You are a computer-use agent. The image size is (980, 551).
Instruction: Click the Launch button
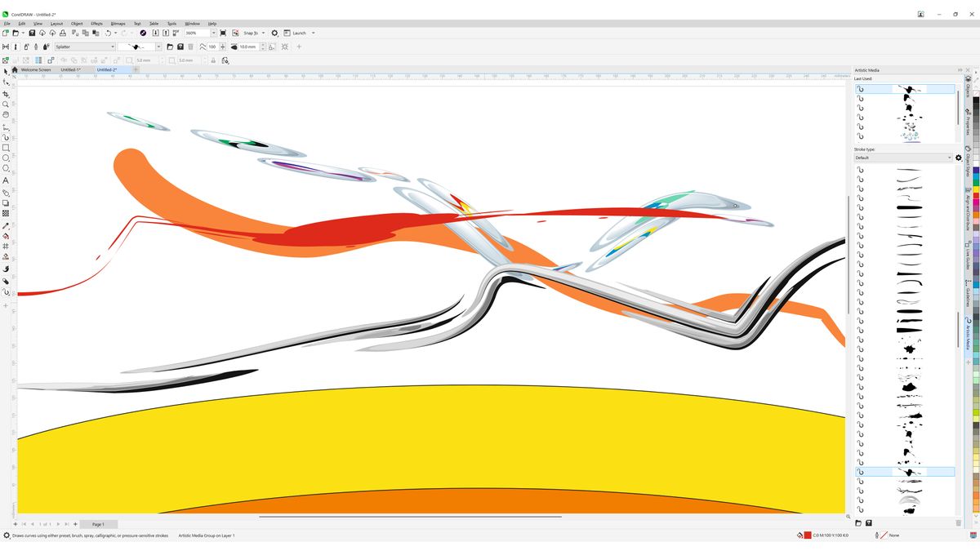pyautogui.click(x=299, y=33)
